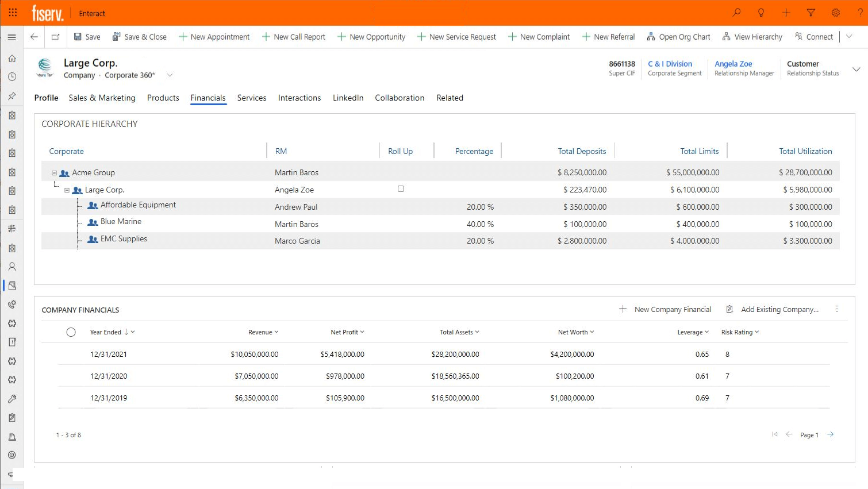Open the lightbulb assistant icon

[x=761, y=13]
